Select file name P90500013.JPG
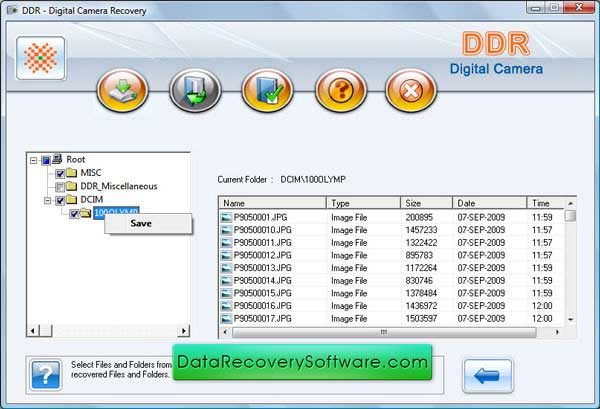Image resolution: width=600 pixels, height=409 pixels. pyautogui.click(x=262, y=268)
